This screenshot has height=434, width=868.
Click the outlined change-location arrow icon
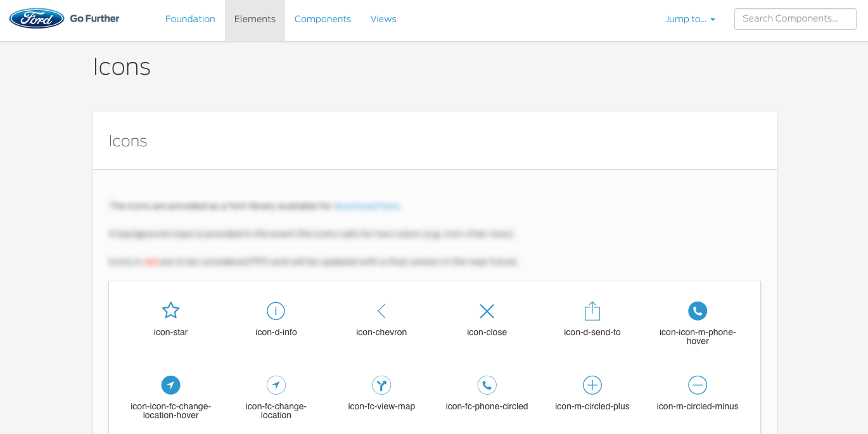(x=276, y=385)
